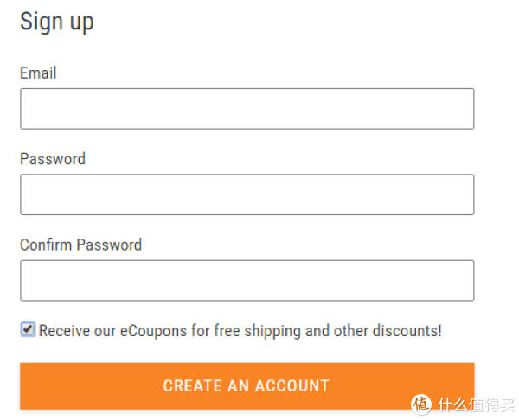This screenshot has width=519, height=420.
Task: Click the Password field label
Action: pos(53,159)
